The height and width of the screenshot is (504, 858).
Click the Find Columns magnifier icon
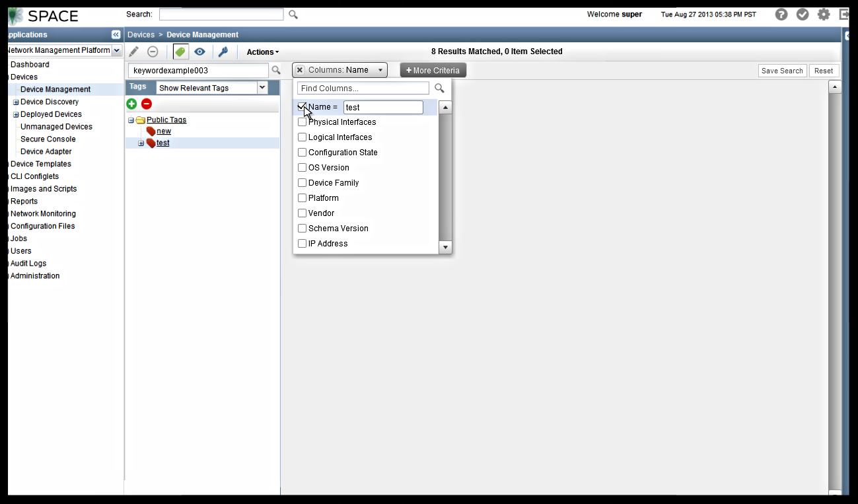tap(439, 88)
